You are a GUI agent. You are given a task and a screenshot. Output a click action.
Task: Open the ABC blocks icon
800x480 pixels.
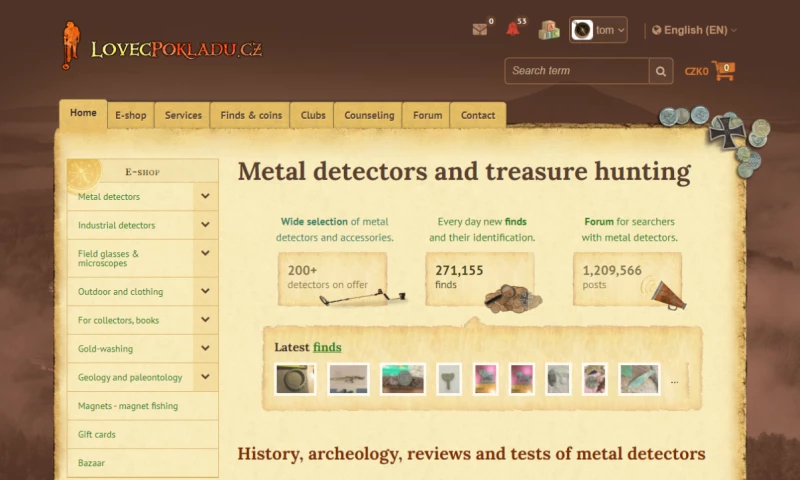click(x=548, y=30)
